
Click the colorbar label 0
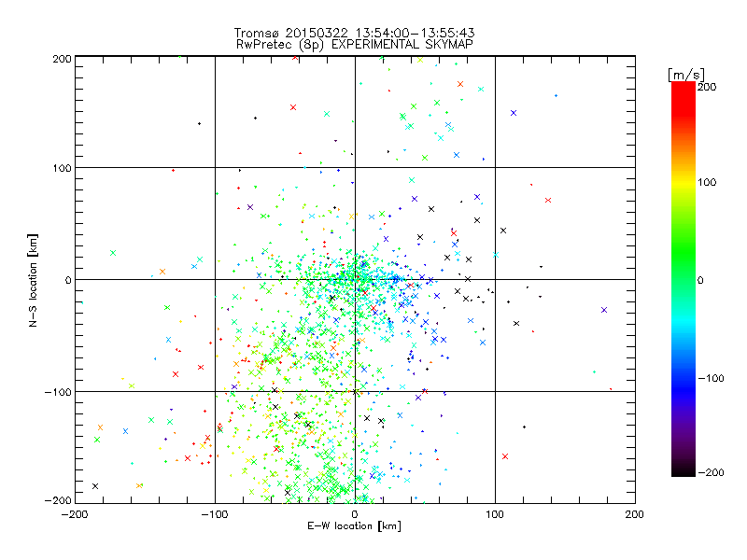click(700, 280)
